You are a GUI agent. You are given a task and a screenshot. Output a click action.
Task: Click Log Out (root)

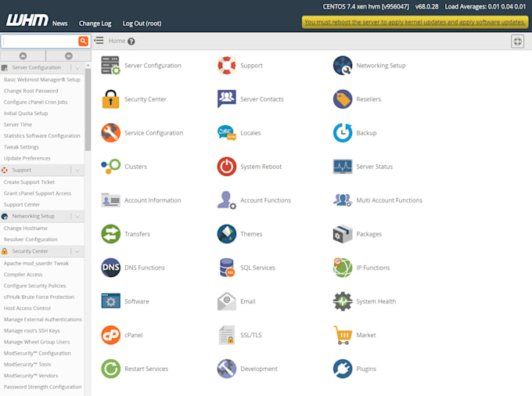[142, 23]
